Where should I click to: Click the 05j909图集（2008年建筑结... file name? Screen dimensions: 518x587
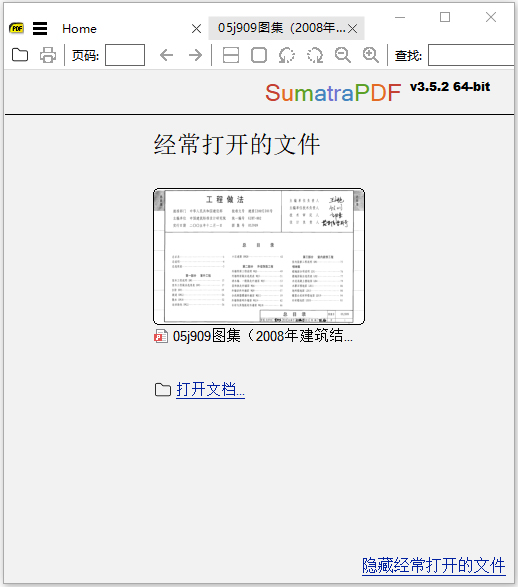[x=263, y=336]
